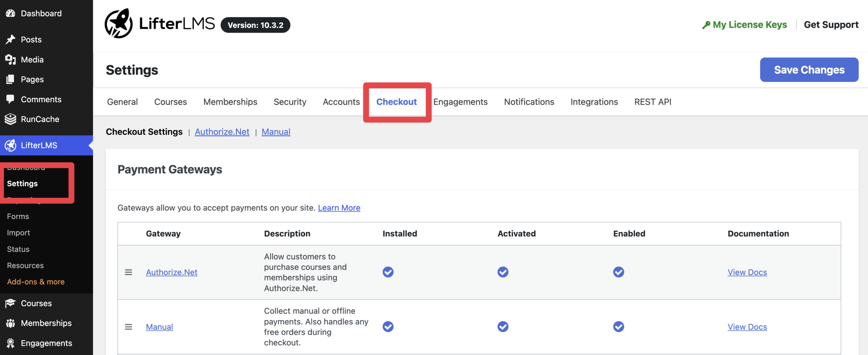Click the Manual gateway row drag handle
Image resolution: width=868 pixels, height=355 pixels.
129,327
